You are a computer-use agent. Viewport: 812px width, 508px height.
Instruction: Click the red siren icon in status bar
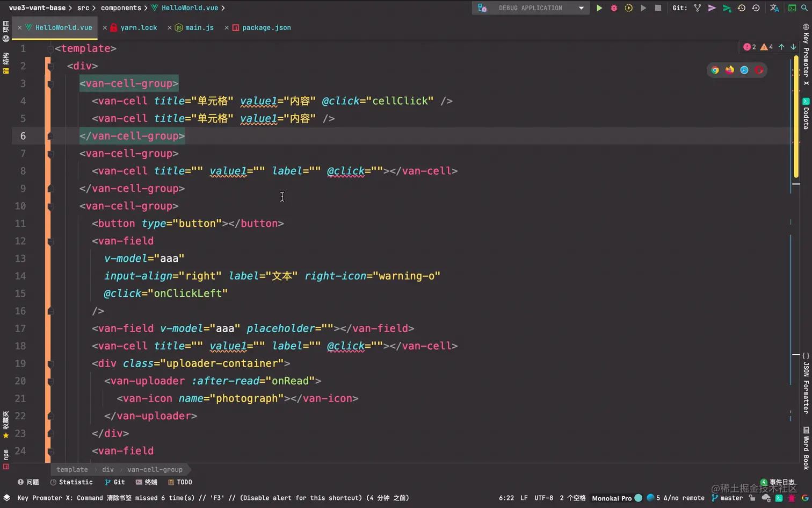point(792,498)
